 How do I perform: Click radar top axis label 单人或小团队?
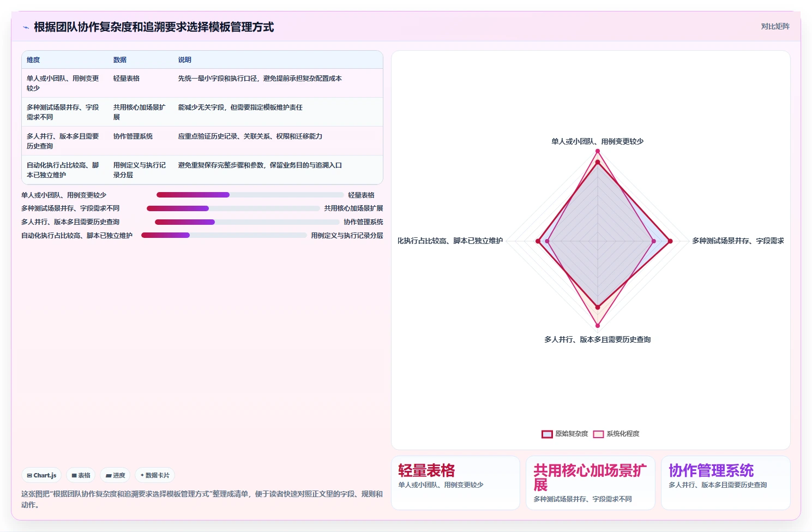pos(597,141)
